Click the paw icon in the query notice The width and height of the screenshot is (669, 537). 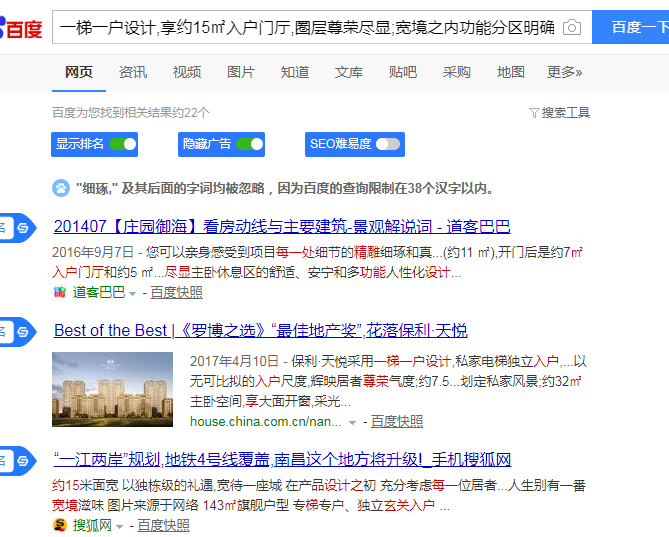pos(61,188)
